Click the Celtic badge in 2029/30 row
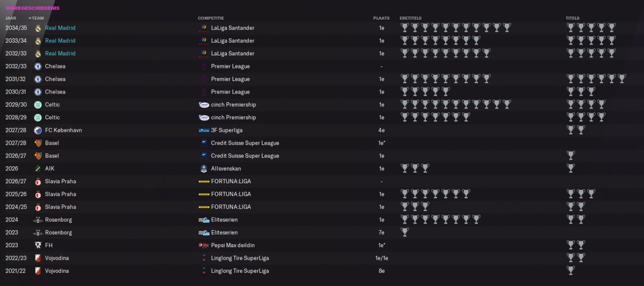 38,105
